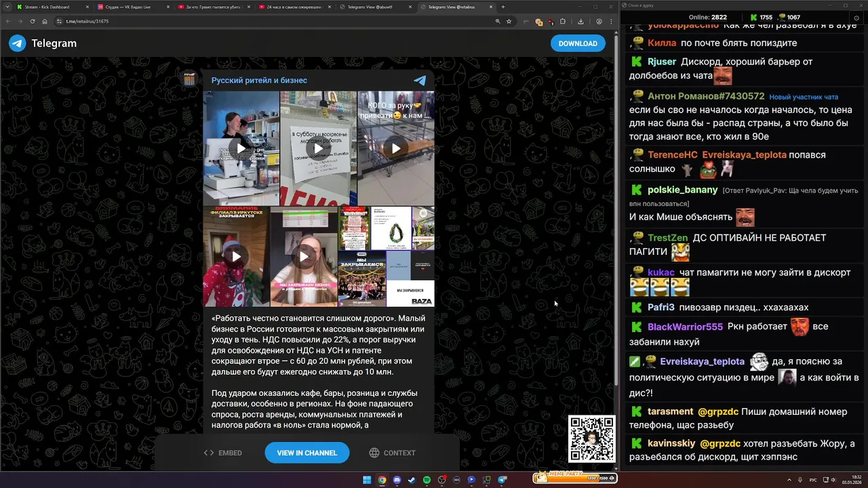The width and height of the screenshot is (868, 488).
Task: Click the zoom magnifier icon in address bar
Action: coord(498,21)
